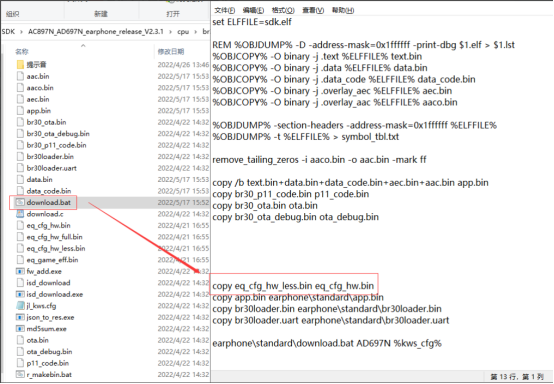This screenshot has height=384, width=554.
Task: Select the eq_cfg_hw_less.bin file name
Action: click(56, 248)
